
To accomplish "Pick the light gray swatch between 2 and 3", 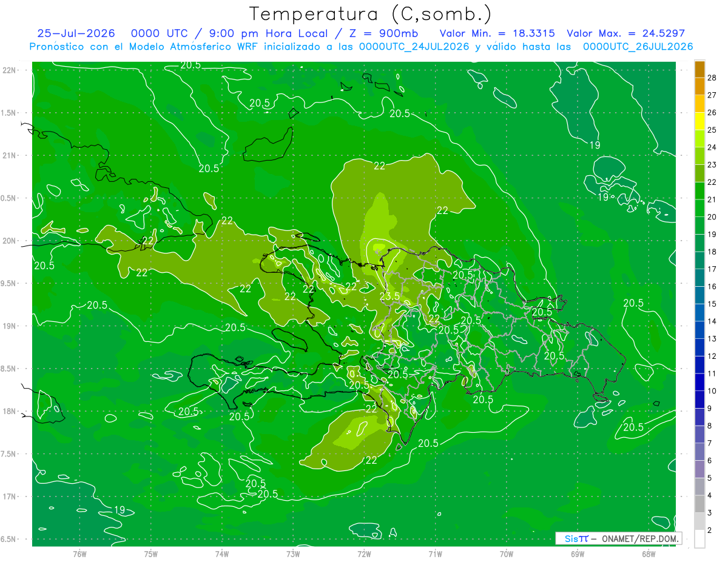I will [x=699, y=521].
